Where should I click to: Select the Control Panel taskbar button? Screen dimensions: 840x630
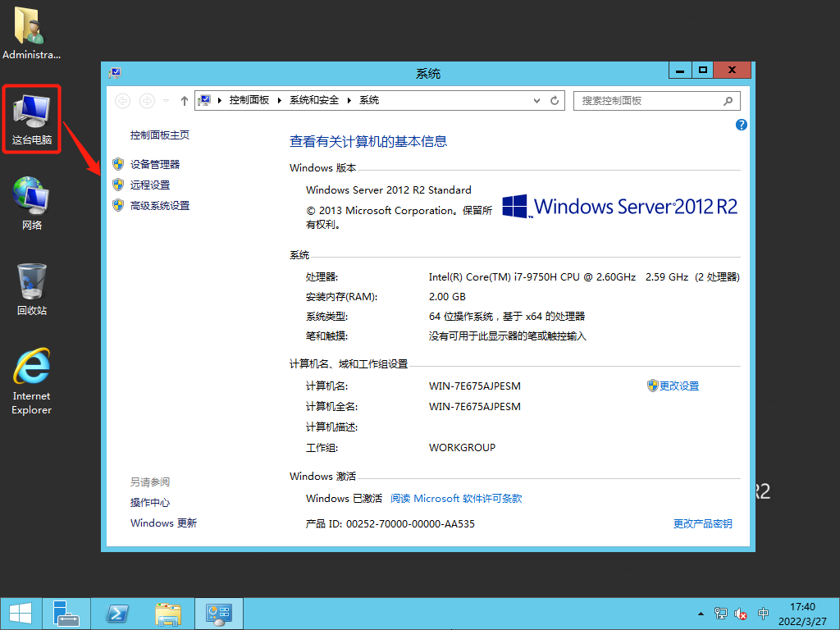218,614
